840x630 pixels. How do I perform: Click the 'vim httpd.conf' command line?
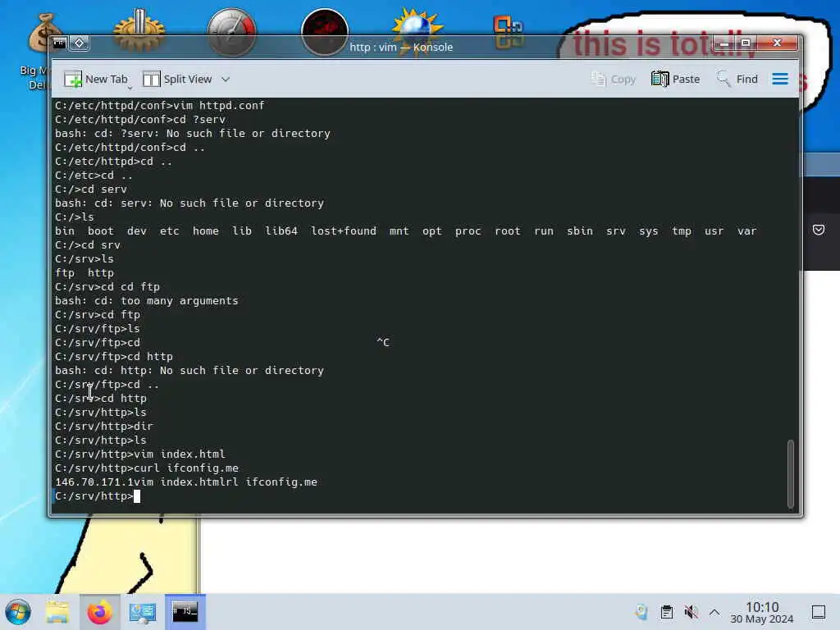160,106
